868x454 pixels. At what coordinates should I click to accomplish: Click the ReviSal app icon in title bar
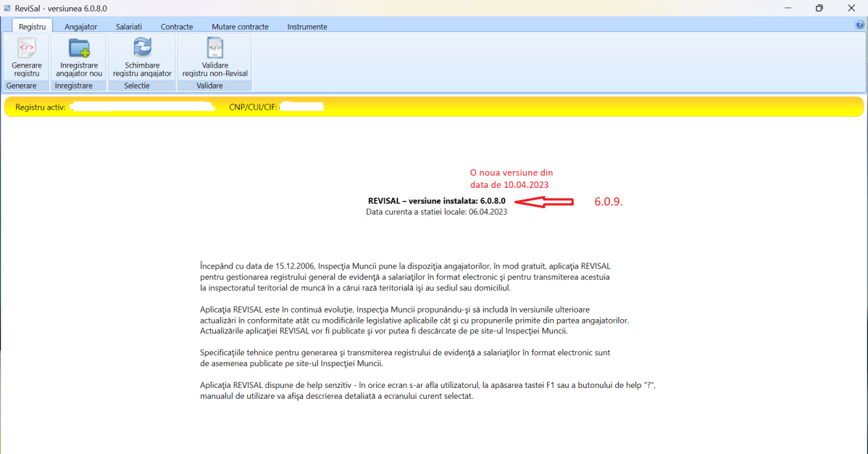click(7, 8)
